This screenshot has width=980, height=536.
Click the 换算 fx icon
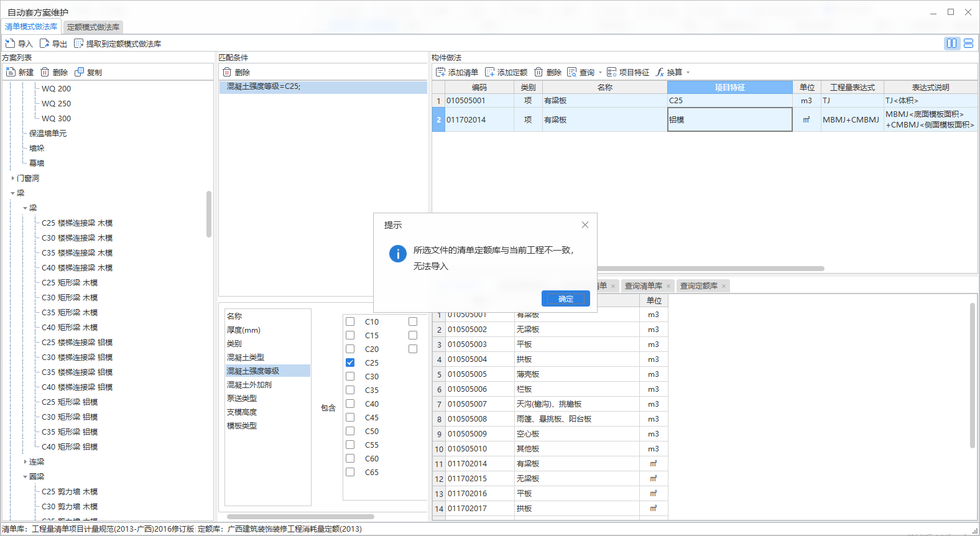click(660, 72)
